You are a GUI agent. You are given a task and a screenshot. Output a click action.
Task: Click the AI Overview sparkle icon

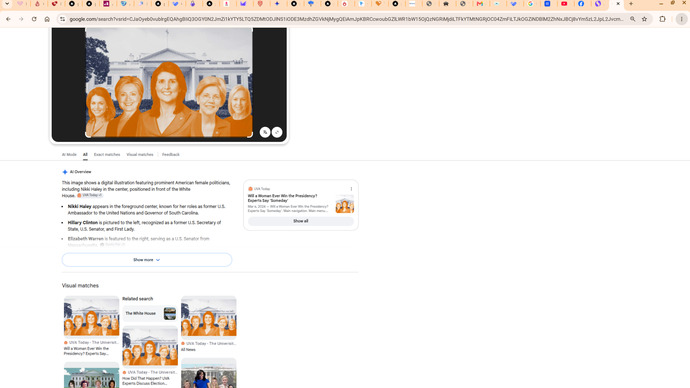point(65,172)
